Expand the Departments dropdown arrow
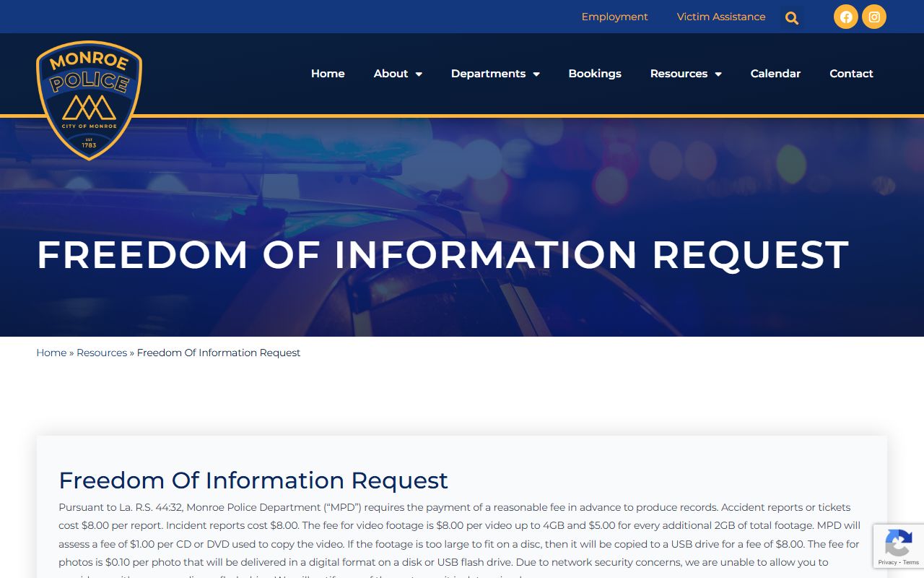The height and width of the screenshot is (578, 924). (536, 74)
